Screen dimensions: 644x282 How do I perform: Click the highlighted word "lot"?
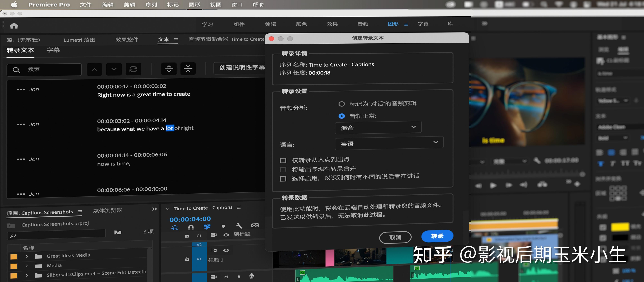coord(170,128)
